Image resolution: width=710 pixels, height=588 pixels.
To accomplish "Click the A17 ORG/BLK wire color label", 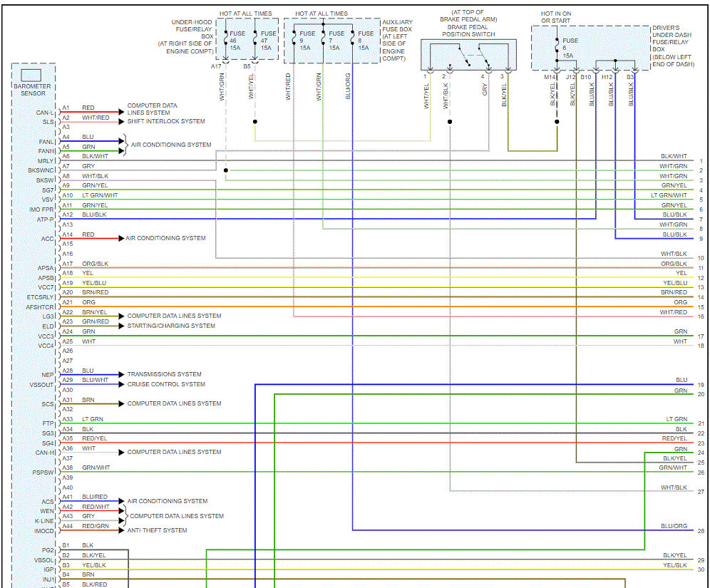I will point(95,264).
